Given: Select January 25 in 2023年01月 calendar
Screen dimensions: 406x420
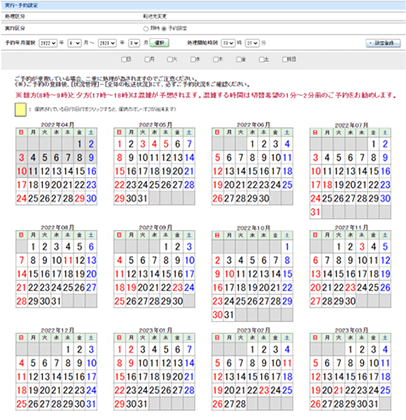Looking at the screenshot, I should [x=154, y=390].
